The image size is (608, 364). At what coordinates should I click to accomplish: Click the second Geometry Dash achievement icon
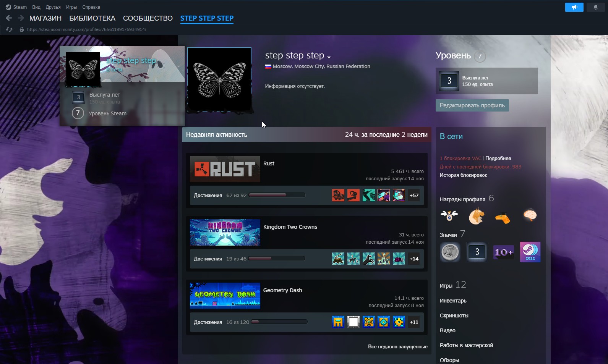(353, 322)
